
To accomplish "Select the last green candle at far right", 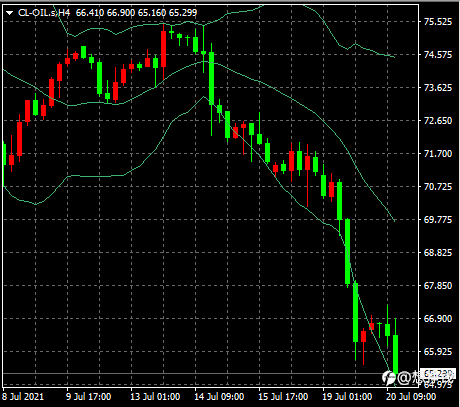I will click(x=396, y=354).
